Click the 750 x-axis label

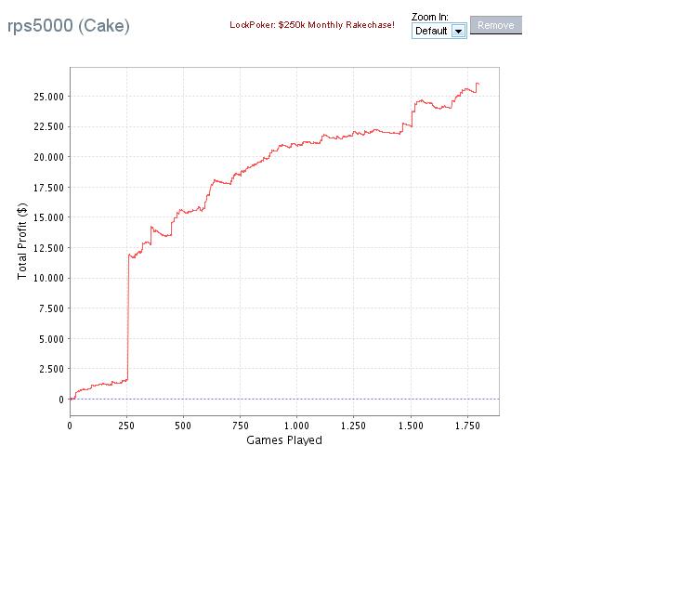click(241, 426)
